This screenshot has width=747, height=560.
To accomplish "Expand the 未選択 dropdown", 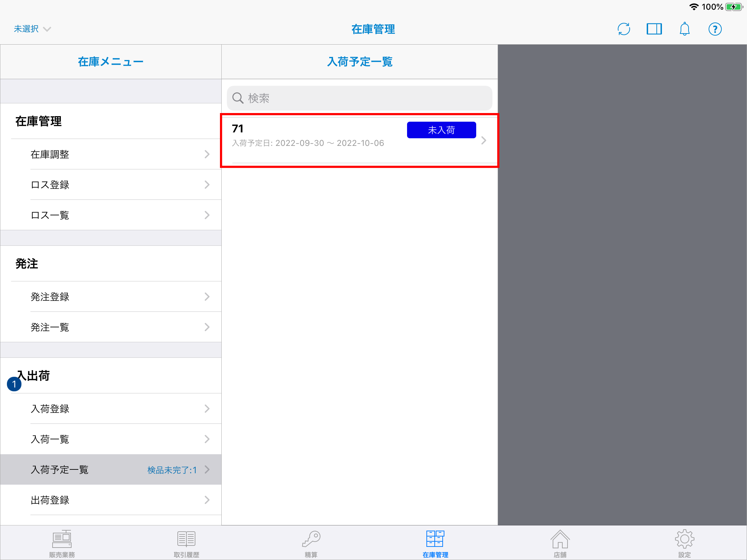I will [32, 29].
